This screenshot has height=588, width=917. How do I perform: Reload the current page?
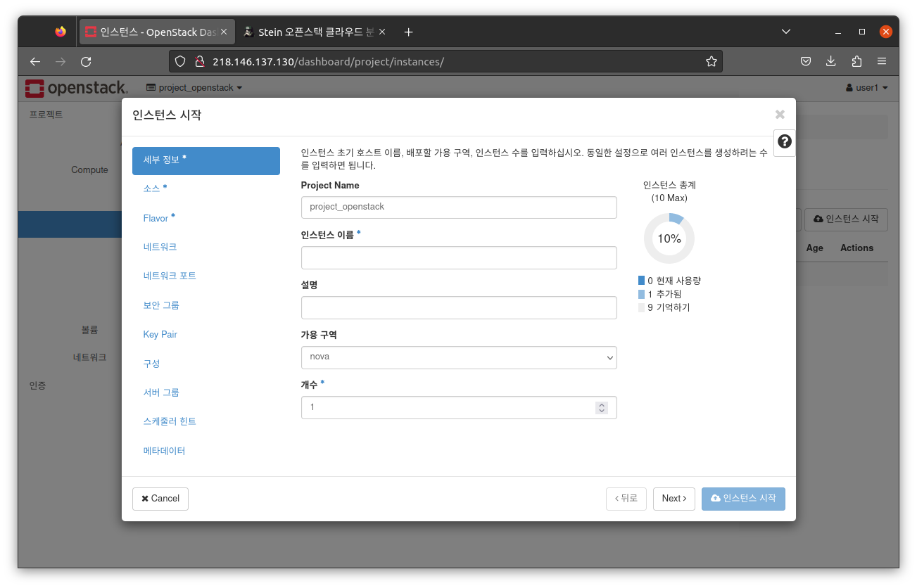(86, 62)
